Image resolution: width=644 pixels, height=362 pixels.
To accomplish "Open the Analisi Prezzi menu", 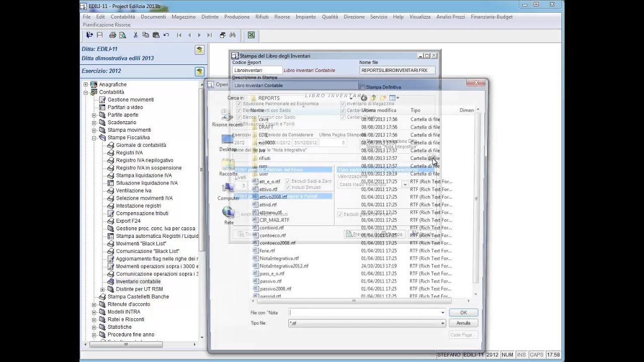I will (x=451, y=17).
